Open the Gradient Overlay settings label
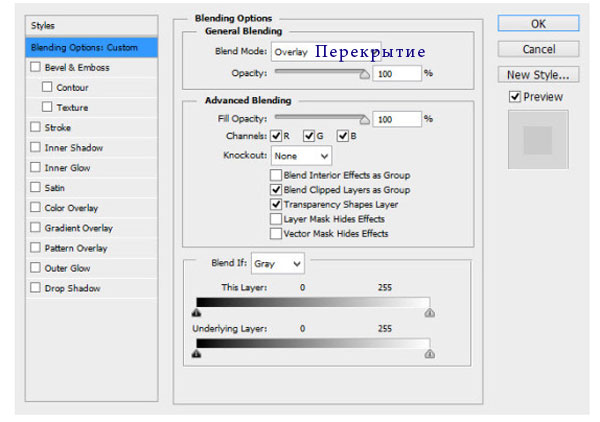The height and width of the screenshot is (422, 600). [x=78, y=228]
